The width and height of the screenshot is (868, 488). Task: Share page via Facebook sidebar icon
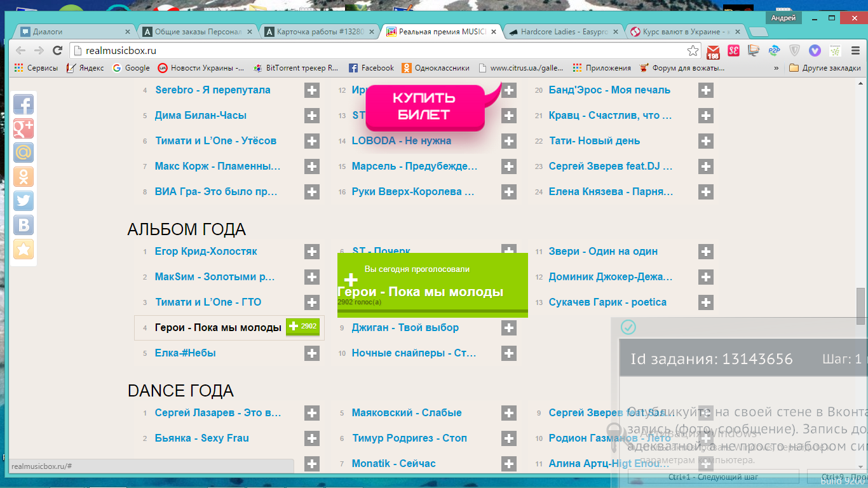[x=24, y=104]
